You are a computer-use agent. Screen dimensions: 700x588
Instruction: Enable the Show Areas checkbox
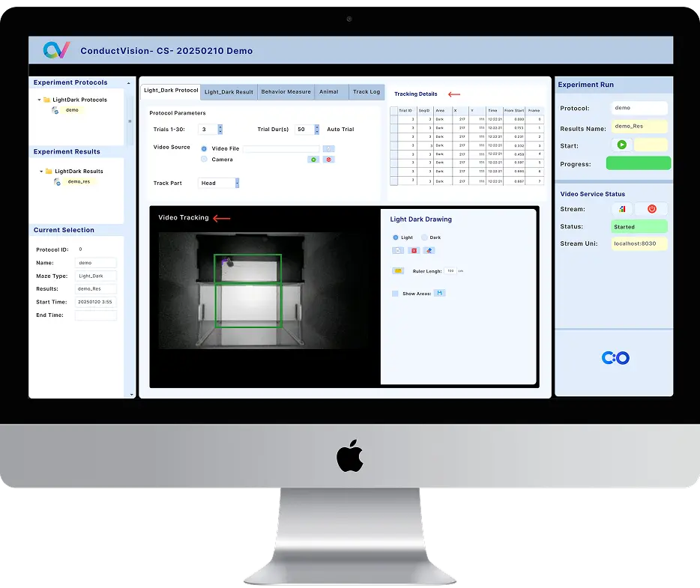[395, 294]
